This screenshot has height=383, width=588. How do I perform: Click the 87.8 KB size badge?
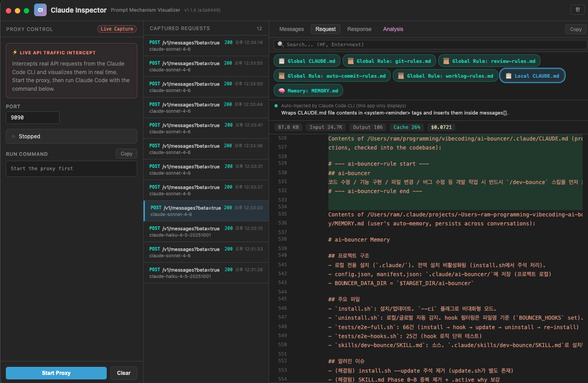click(288, 127)
